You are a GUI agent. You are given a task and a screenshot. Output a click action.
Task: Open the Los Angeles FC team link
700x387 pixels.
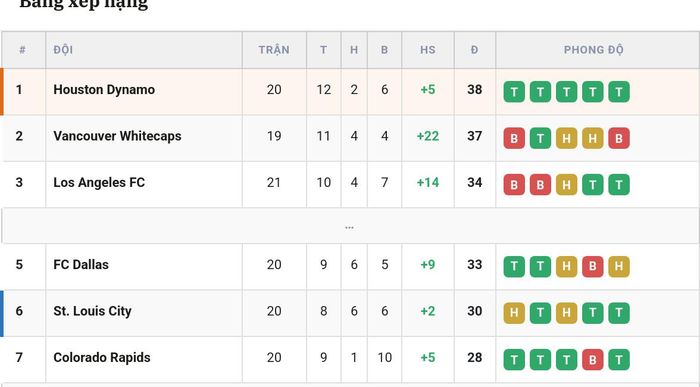click(99, 183)
